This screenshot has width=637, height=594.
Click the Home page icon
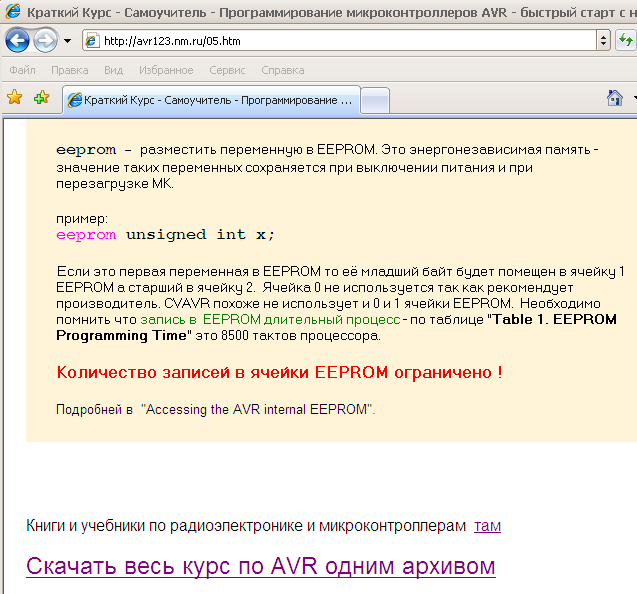[x=615, y=98]
